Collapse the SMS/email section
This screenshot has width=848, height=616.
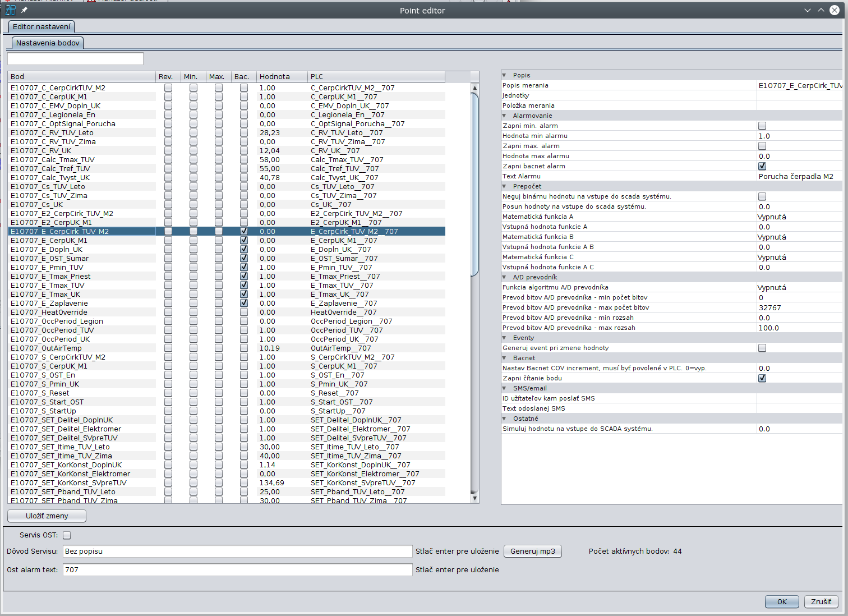504,388
